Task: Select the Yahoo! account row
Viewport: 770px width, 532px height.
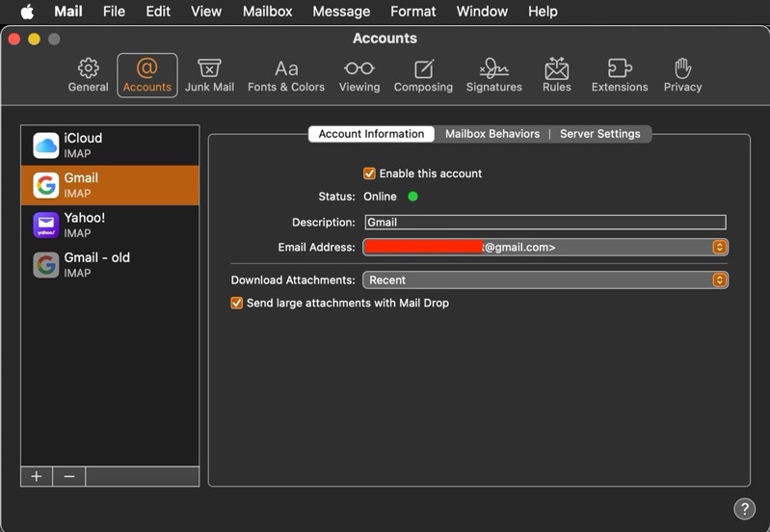Action: 110,225
